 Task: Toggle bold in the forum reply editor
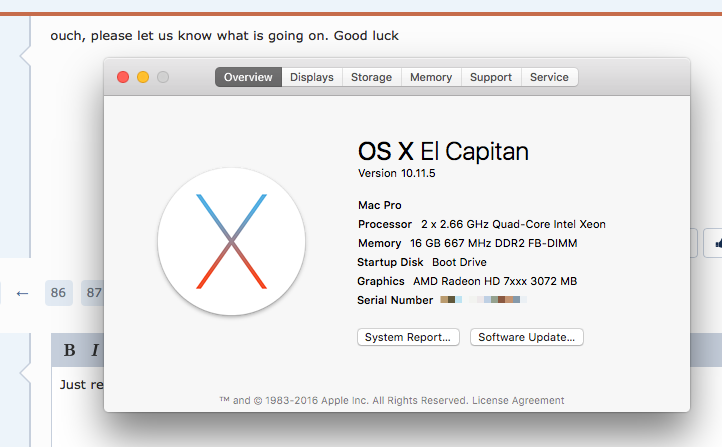click(70, 350)
